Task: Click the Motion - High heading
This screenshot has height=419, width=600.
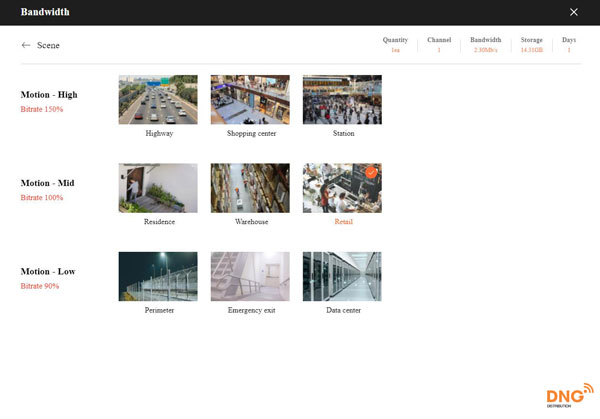Action: coord(49,95)
